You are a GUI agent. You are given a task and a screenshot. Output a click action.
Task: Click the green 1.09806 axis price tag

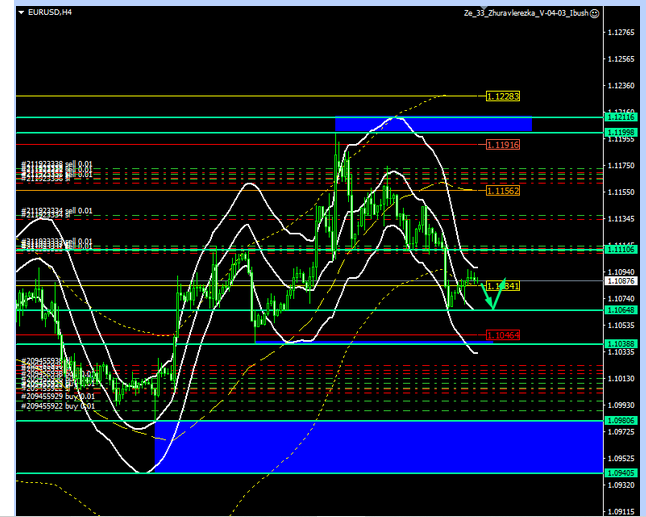coord(621,421)
